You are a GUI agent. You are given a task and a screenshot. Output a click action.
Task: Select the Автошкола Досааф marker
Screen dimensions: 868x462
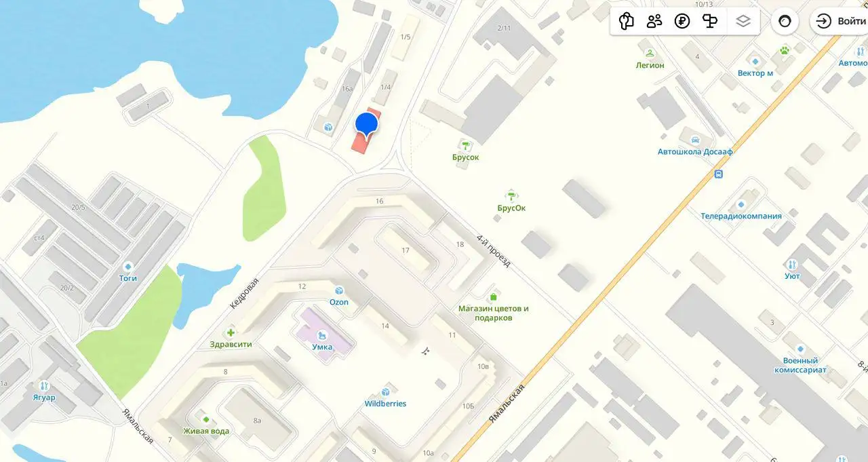695,140
